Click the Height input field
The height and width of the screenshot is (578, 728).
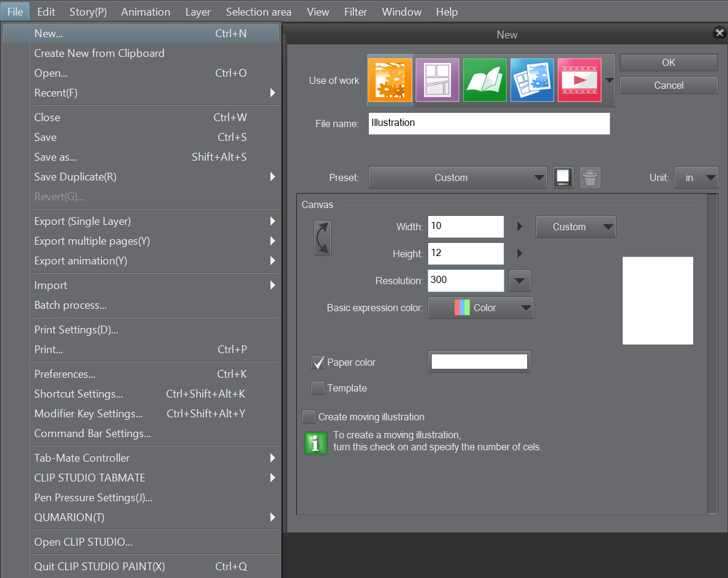click(466, 253)
